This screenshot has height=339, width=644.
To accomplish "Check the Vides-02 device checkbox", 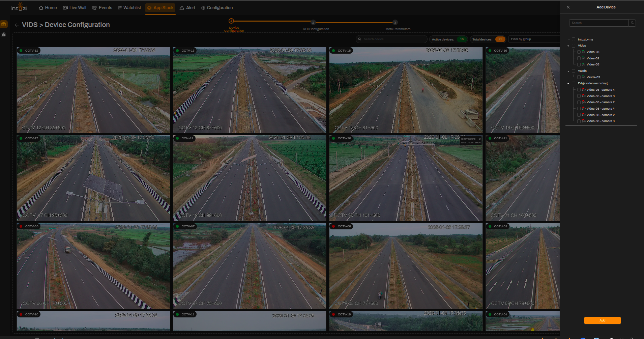I will click(579, 58).
